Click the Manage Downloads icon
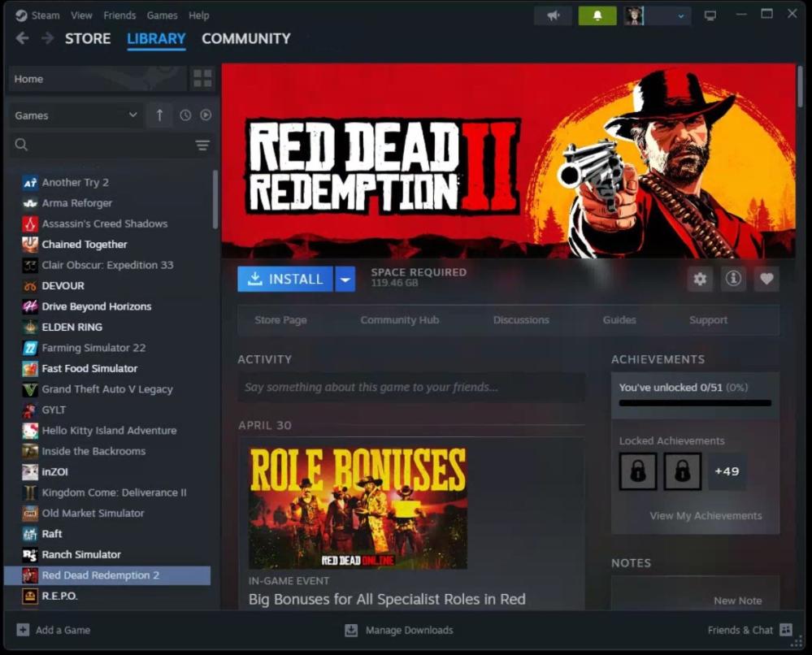 coord(351,630)
